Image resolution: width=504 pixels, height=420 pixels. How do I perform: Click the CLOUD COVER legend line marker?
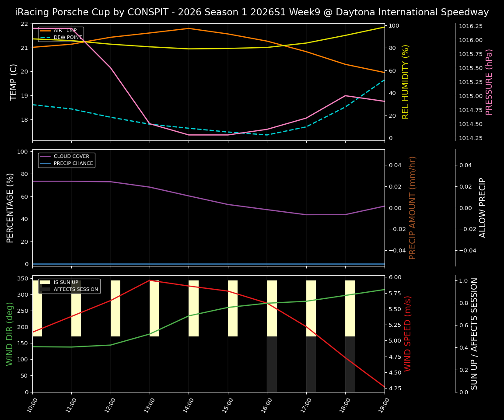coord(45,156)
